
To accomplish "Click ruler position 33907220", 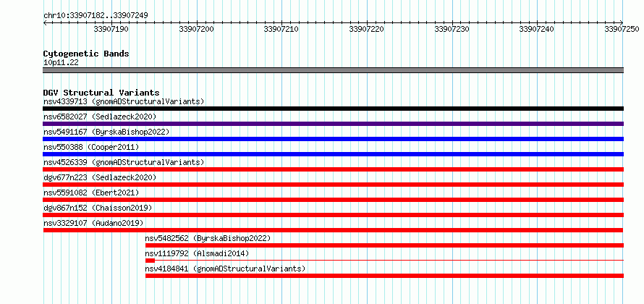I will (367, 29).
